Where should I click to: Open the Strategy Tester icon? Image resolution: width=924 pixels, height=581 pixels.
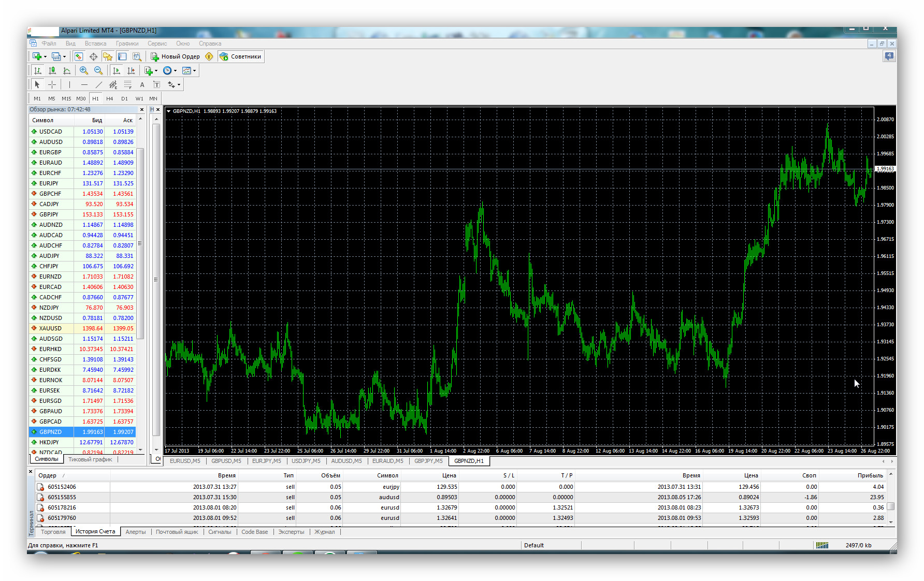[x=137, y=56]
